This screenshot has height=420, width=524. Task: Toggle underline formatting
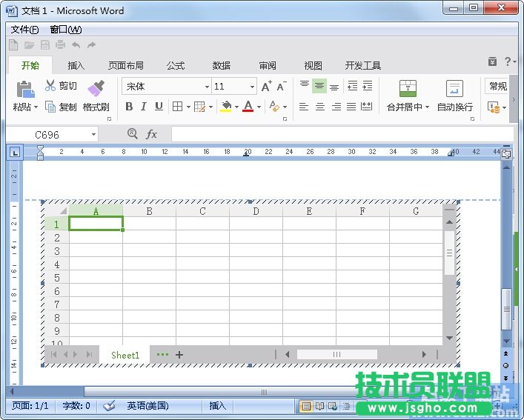click(x=159, y=107)
